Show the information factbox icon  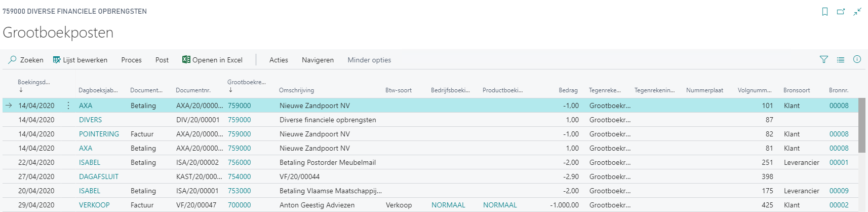tap(857, 59)
